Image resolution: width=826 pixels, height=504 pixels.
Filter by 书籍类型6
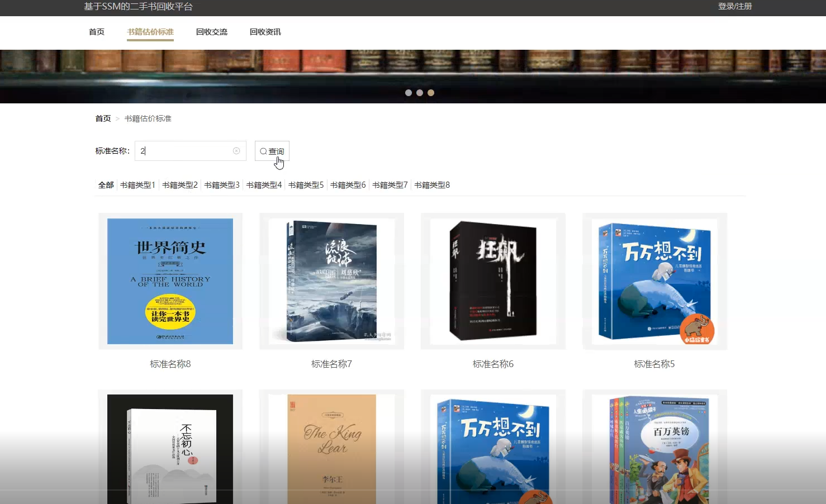click(x=348, y=185)
